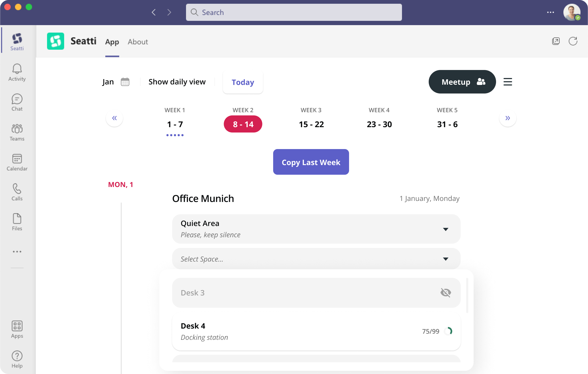
Task: Open settings and more menu
Action: click(551, 12)
